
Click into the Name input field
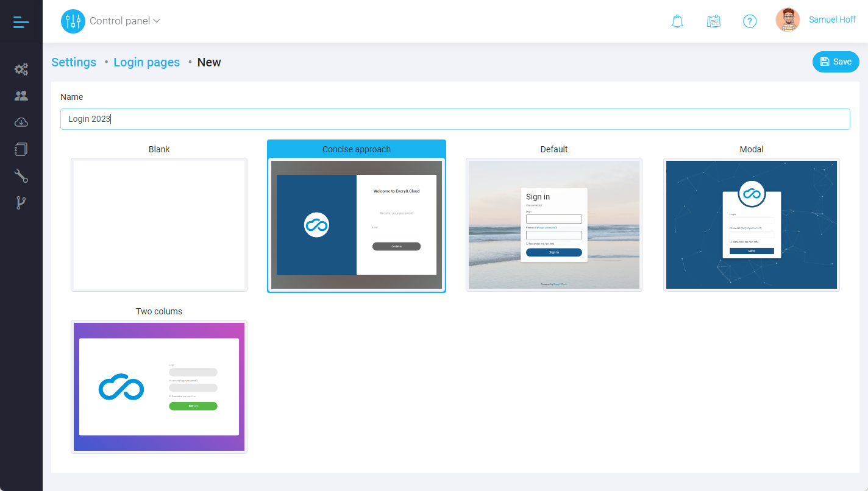click(455, 119)
